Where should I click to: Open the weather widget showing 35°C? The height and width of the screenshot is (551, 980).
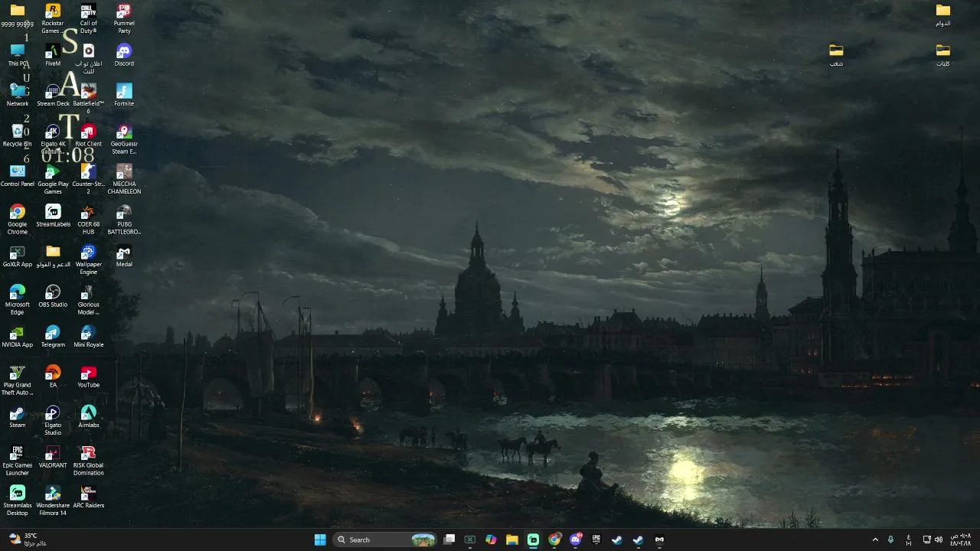(28, 540)
